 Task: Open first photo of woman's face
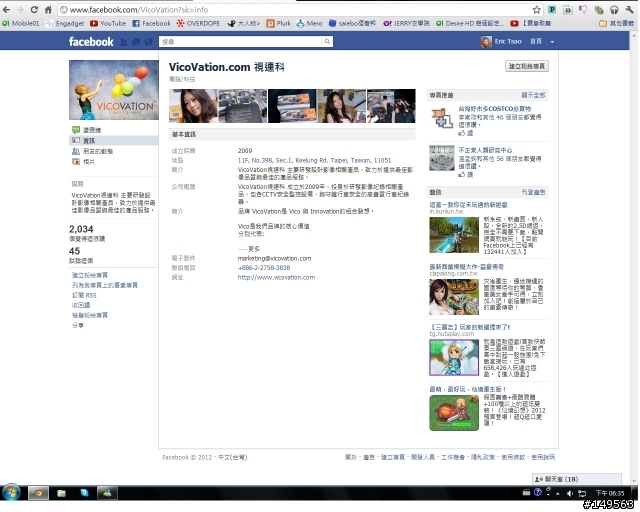coord(193,106)
